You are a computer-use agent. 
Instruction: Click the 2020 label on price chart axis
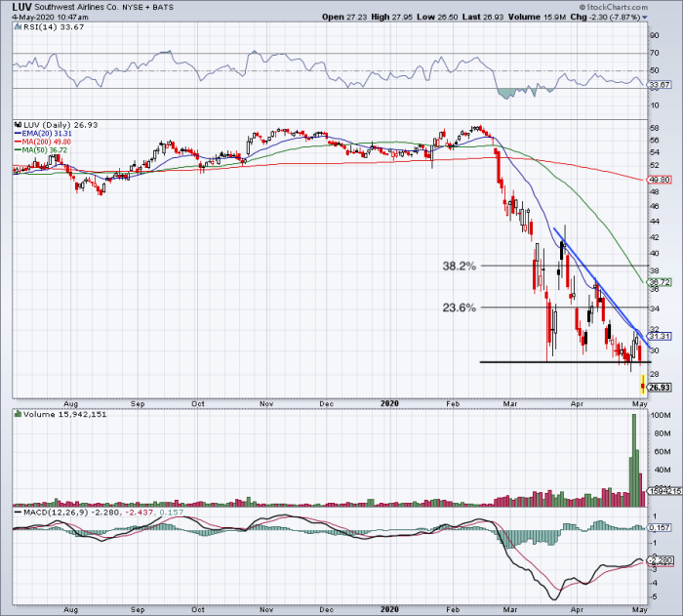click(x=389, y=403)
